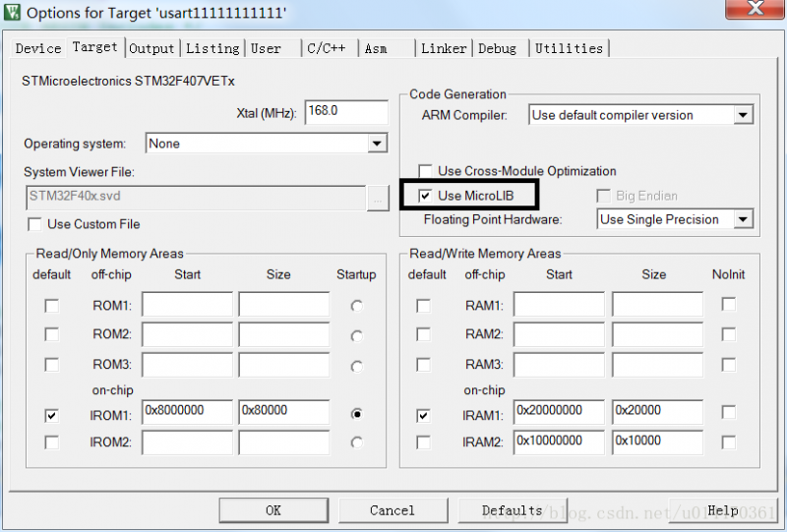Viewport: 787px width, 532px height.
Task: Enable NoInit for RAM2
Action: [x=729, y=334]
